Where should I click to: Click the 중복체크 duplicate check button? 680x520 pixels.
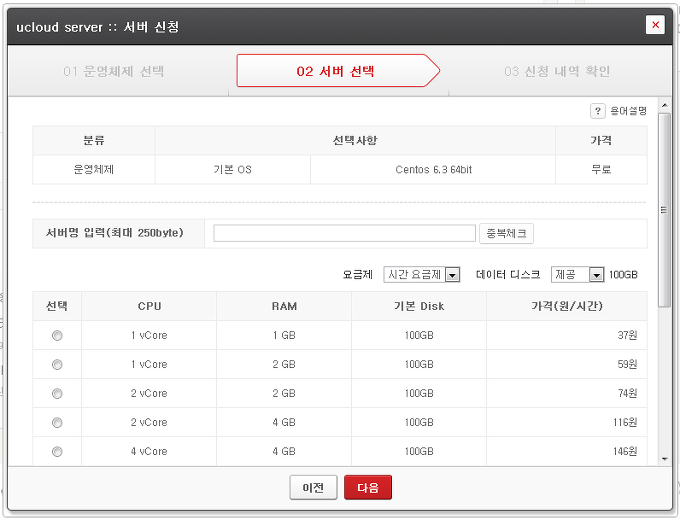[506, 234]
